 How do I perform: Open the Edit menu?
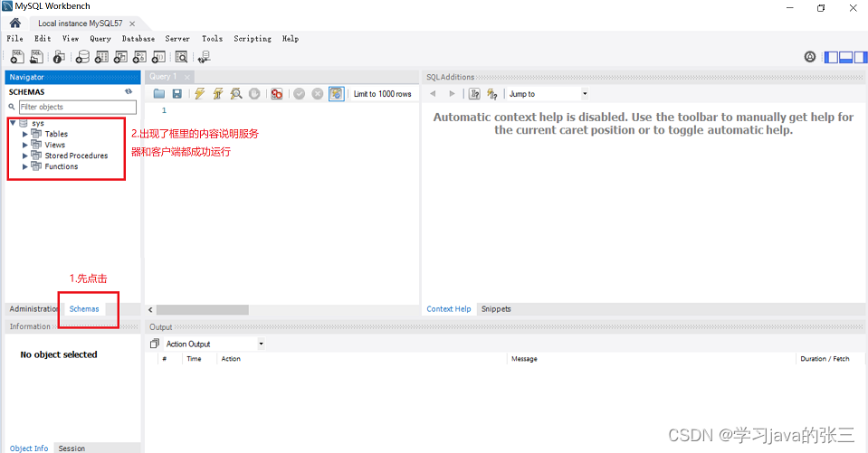[x=43, y=39]
